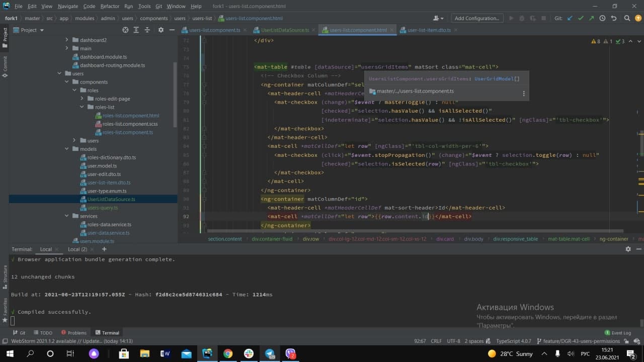
Task: Click the Git update project arrow
Action: [570, 18]
